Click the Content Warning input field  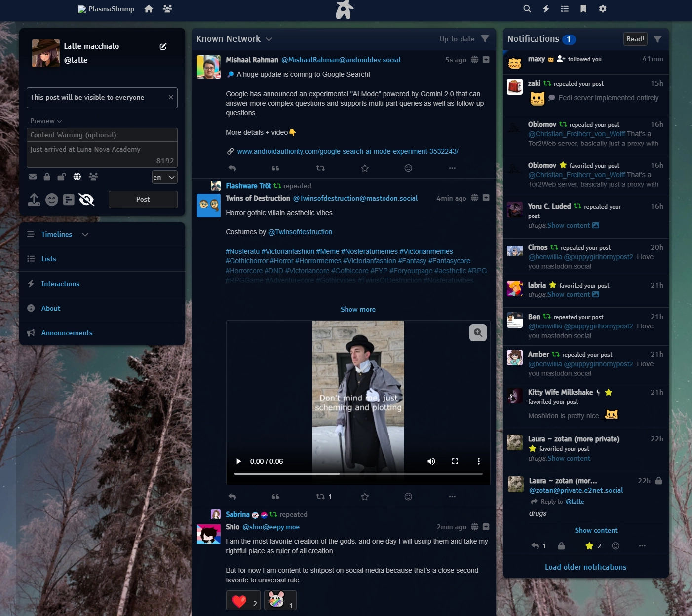(102, 135)
